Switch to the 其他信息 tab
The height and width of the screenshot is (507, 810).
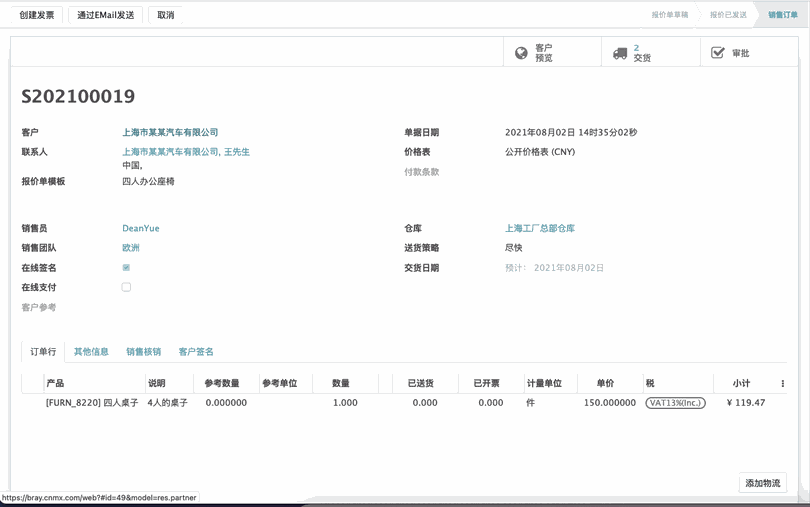(91, 351)
